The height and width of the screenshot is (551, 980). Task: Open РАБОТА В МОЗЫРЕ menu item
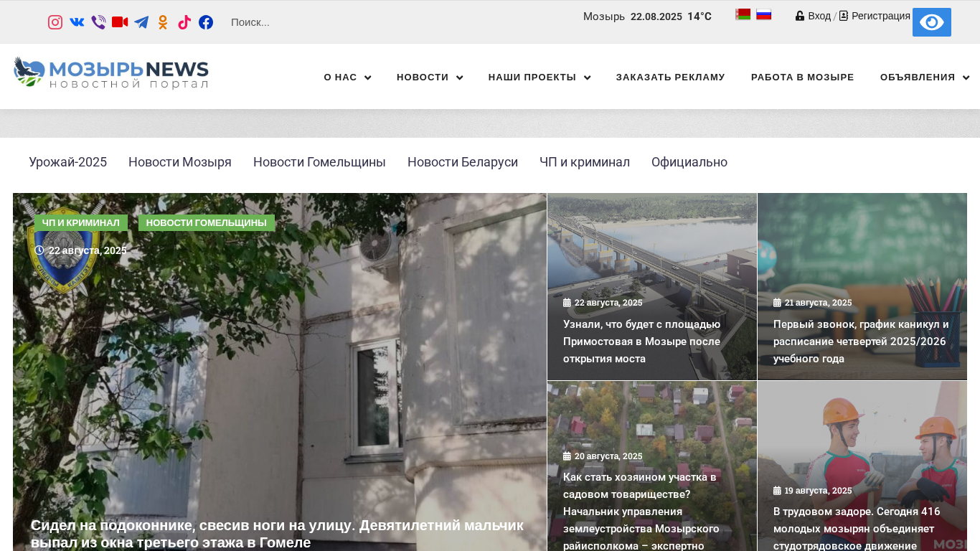pos(803,77)
